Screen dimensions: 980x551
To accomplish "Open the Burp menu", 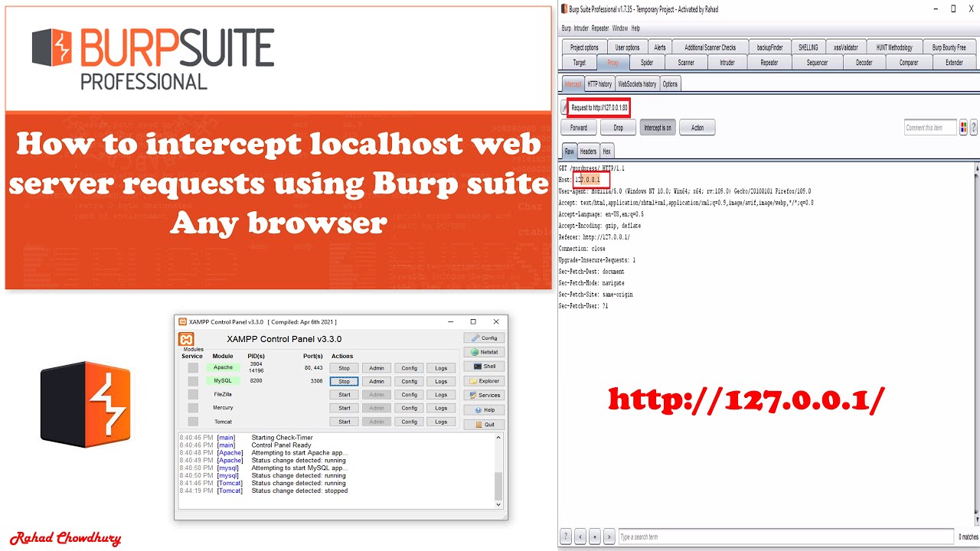I will click(x=566, y=28).
